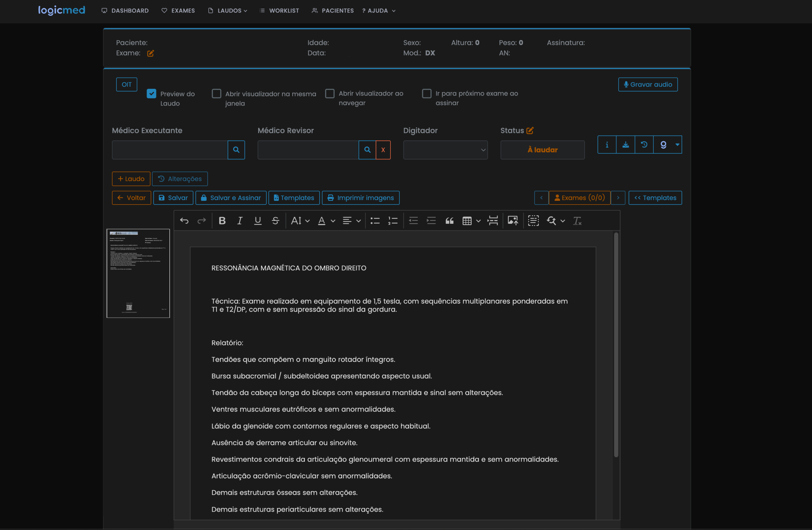Expand the caret dropdown beside the microphone icon
The image size is (812, 530).
[x=678, y=145]
